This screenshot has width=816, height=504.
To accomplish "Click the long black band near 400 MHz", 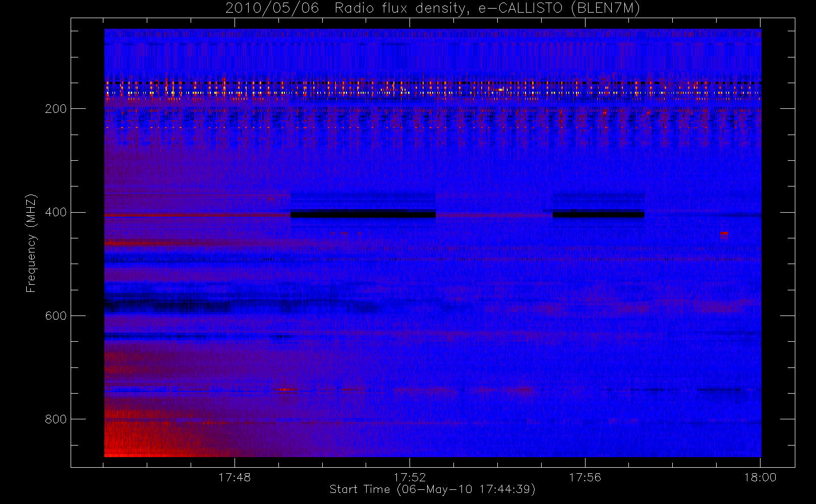I will pos(363,214).
